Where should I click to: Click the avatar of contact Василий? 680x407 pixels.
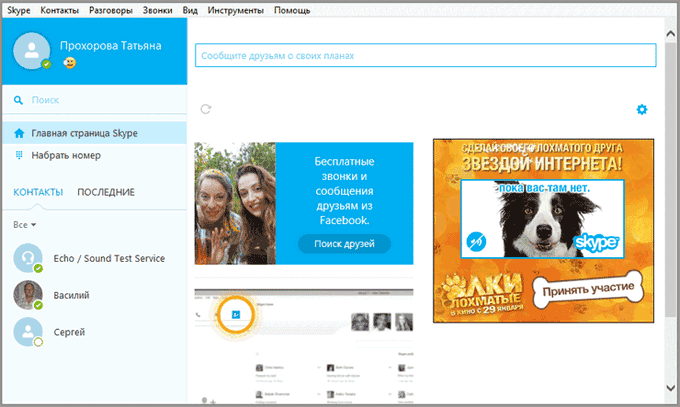[x=27, y=295]
